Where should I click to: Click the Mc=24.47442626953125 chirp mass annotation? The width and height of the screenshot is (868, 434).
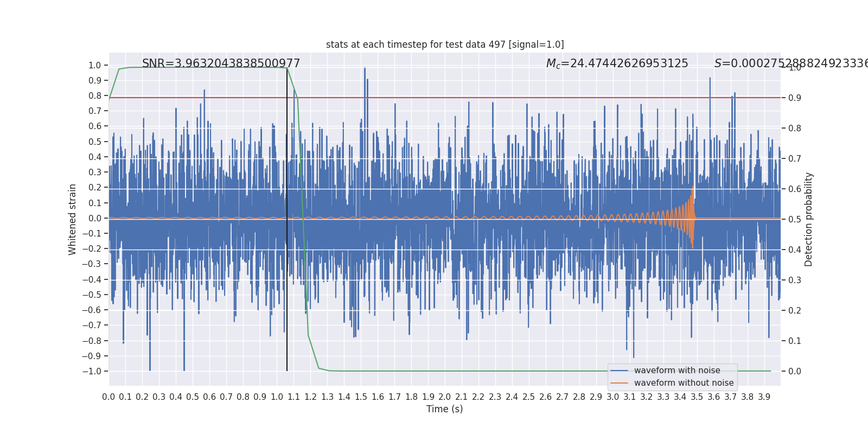(x=617, y=63)
